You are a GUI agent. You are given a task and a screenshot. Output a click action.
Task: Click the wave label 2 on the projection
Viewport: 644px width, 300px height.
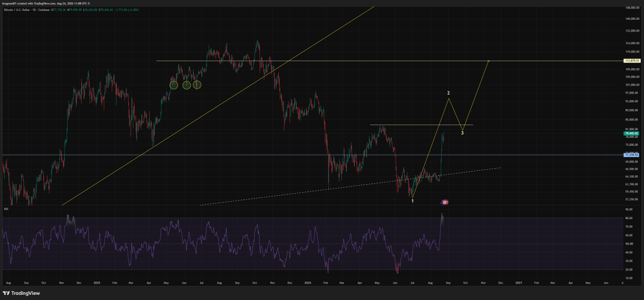tap(448, 94)
